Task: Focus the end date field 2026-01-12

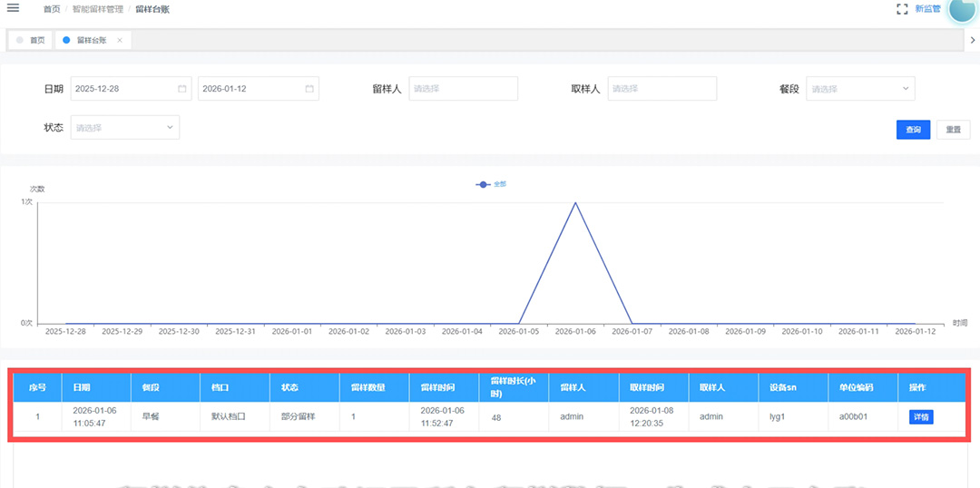Action: (258, 89)
